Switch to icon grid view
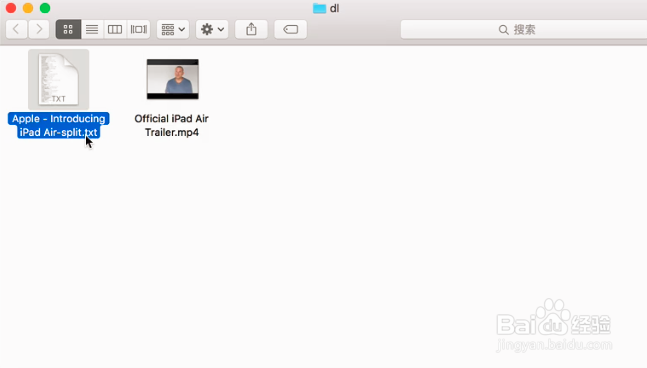 coord(68,29)
